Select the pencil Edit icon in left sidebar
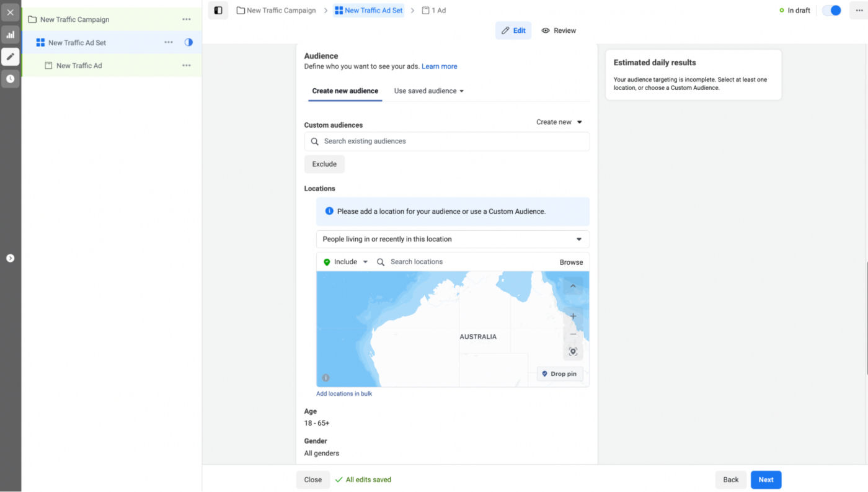Screen dimensions: 868x492 tap(10, 56)
